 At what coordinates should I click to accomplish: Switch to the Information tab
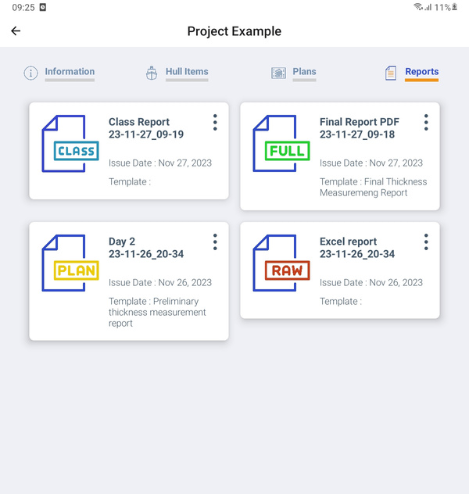tap(70, 72)
